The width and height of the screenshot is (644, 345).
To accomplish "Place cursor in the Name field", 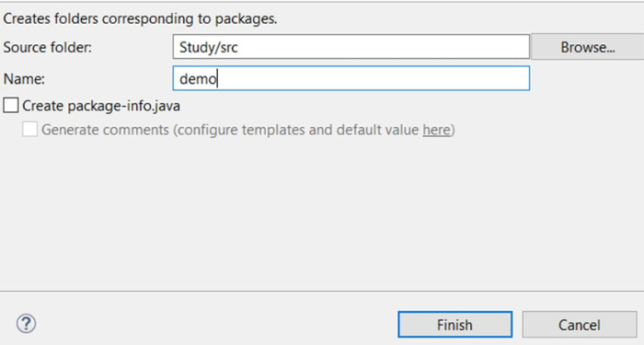I will tap(351, 78).
